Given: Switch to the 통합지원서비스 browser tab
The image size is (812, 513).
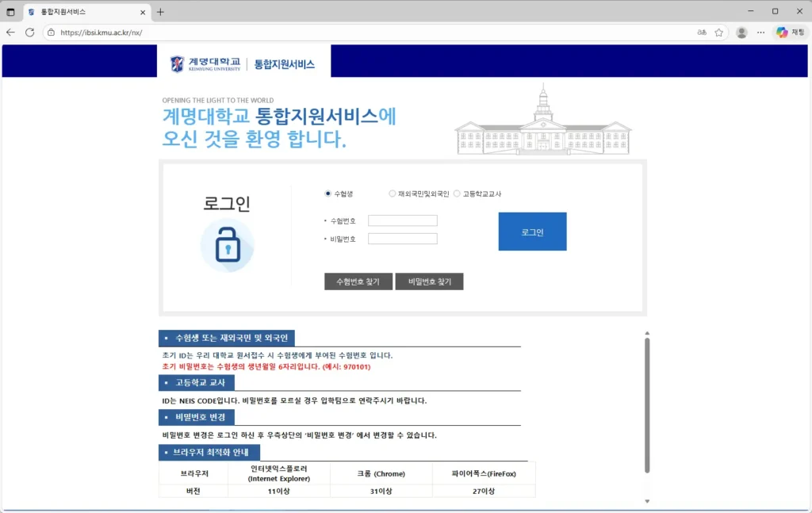Looking at the screenshot, I should pos(79,12).
